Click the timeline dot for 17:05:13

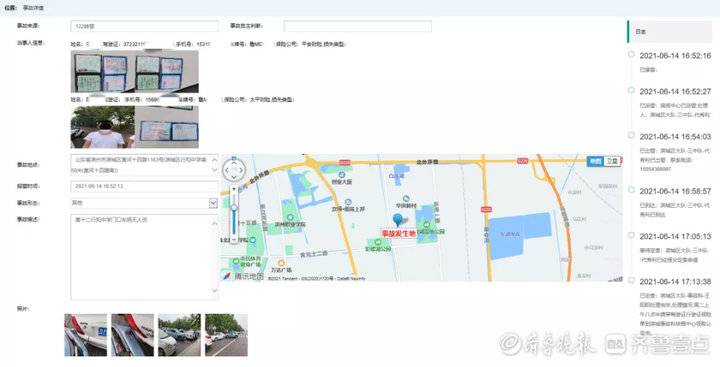click(631, 235)
